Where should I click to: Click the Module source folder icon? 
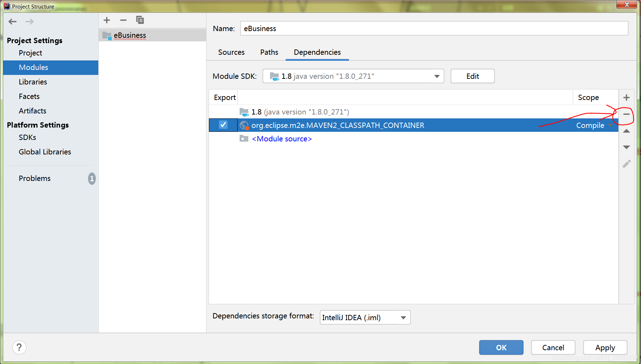pyautogui.click(x=244, y=139)
